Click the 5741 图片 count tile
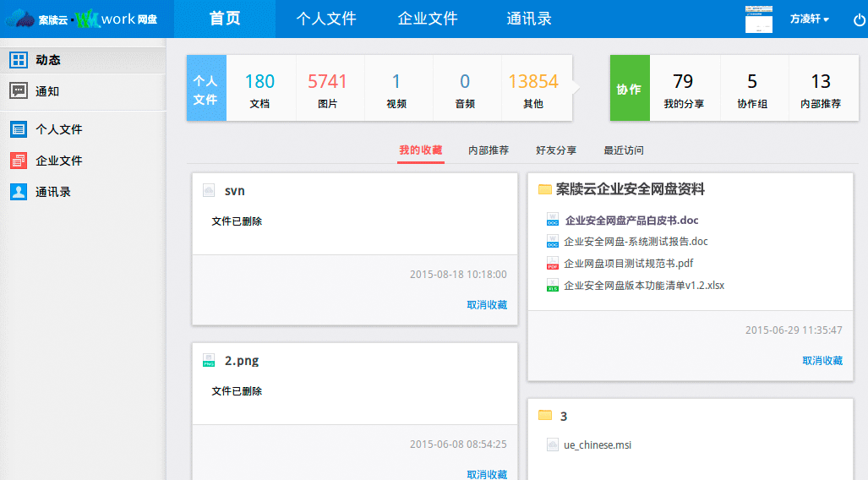 (327, 89)
